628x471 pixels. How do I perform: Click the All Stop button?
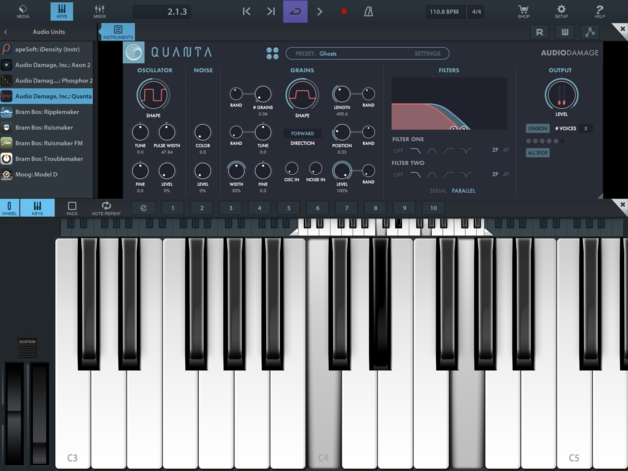click(x=537, y=153)
